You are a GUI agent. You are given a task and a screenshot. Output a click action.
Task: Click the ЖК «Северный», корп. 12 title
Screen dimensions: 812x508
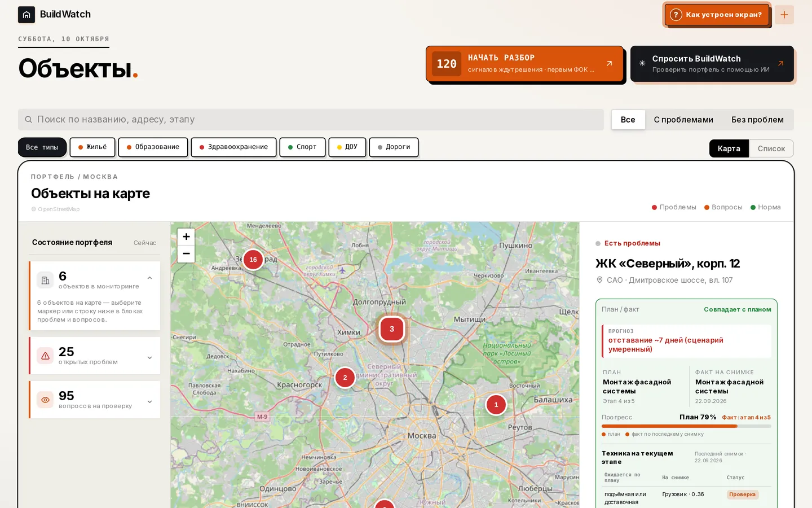668,264
